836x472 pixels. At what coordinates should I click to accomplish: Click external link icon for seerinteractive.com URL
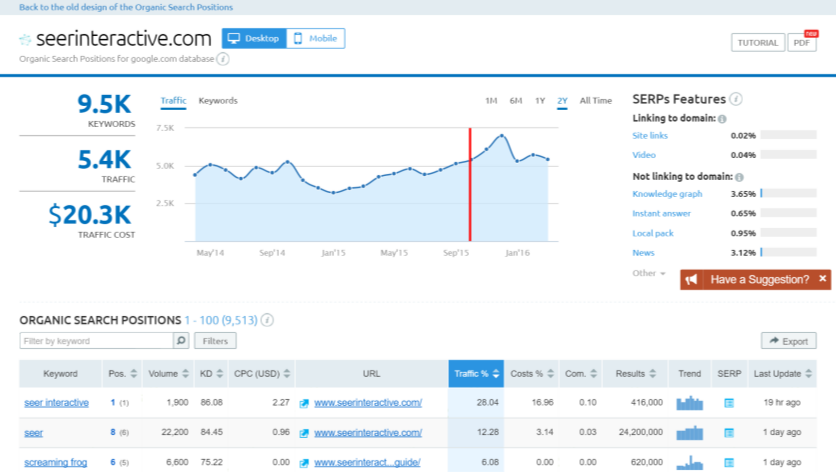point(305,403)
